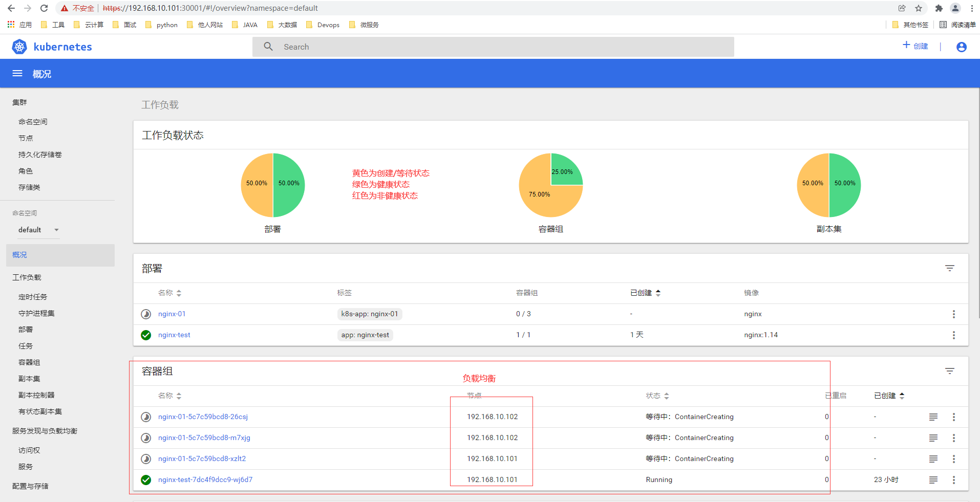Click the app: nginx-test label chip
Viewport: 980px width, 502px height.
coord(365,335)
